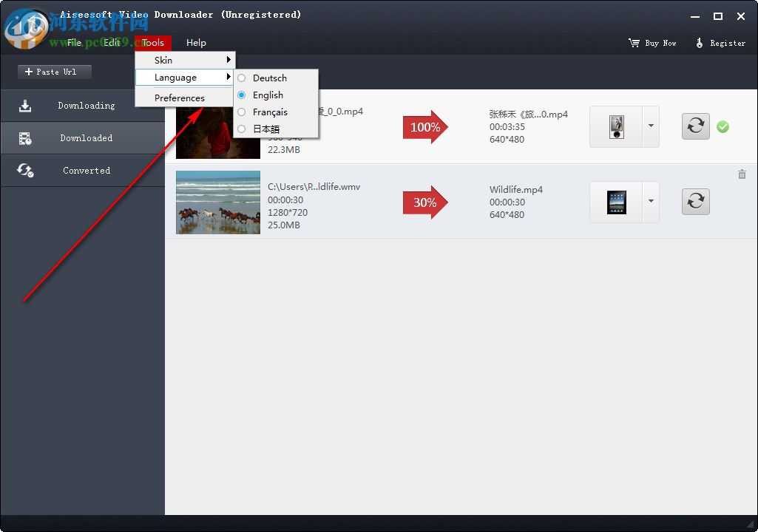758x532 pixels.
Task: Click the Paste Url button
Action: click(x=54, y=72)
